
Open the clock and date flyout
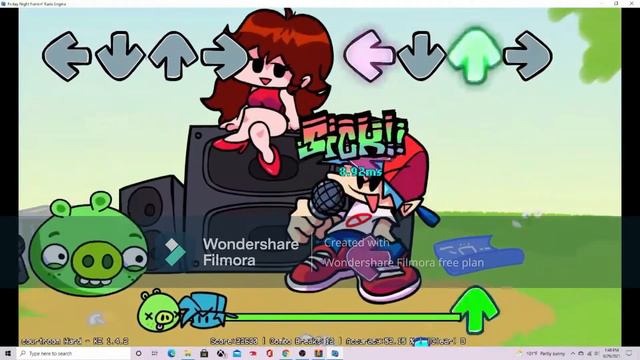pos(611,353)
